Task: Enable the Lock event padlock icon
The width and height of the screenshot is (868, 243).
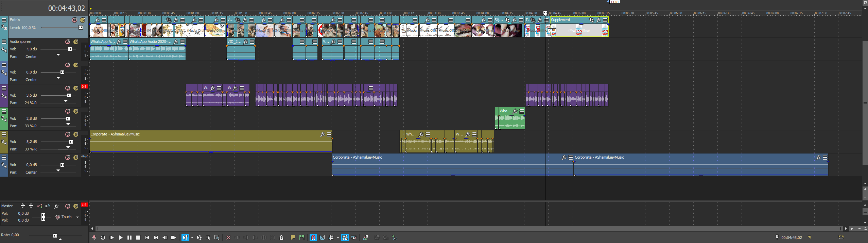Action: (281, 238)
